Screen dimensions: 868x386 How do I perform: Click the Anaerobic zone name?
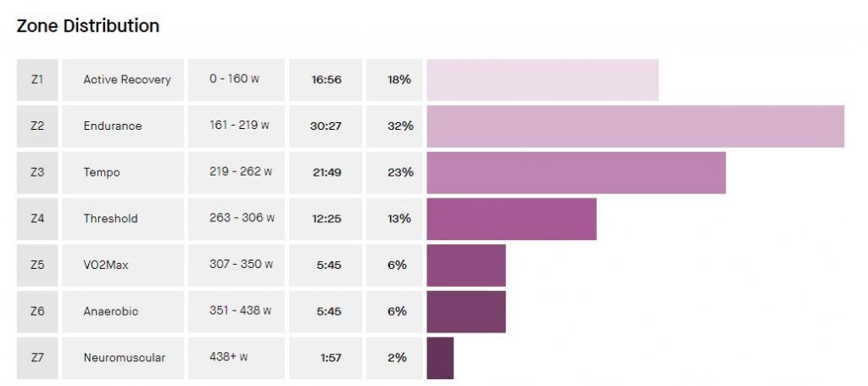[x=110, y=311]
